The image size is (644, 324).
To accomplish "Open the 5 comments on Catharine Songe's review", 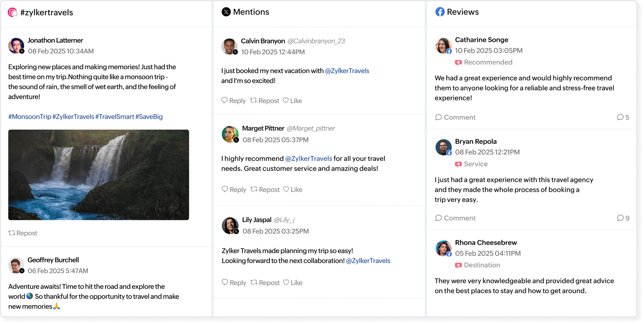I will (624, 117).
